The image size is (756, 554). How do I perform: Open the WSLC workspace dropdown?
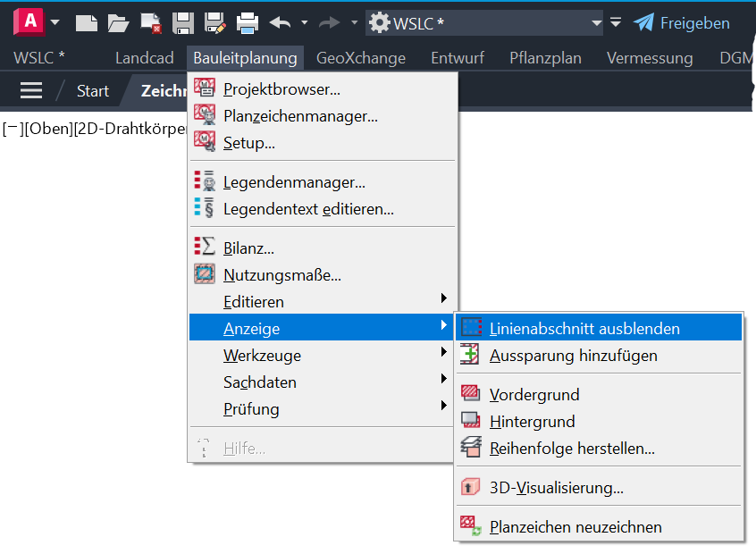(596, 22)
